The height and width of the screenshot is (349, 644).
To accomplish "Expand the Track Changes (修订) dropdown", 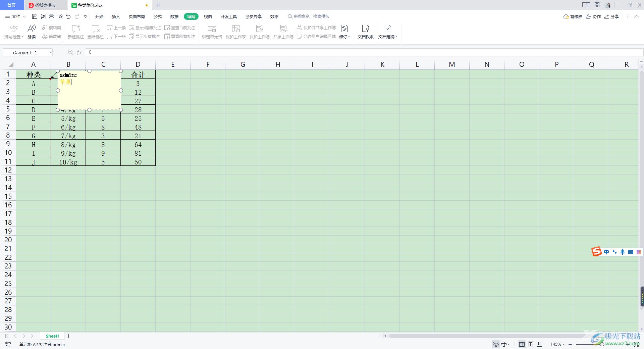I will pyautogui.click(x=344, y=37).
